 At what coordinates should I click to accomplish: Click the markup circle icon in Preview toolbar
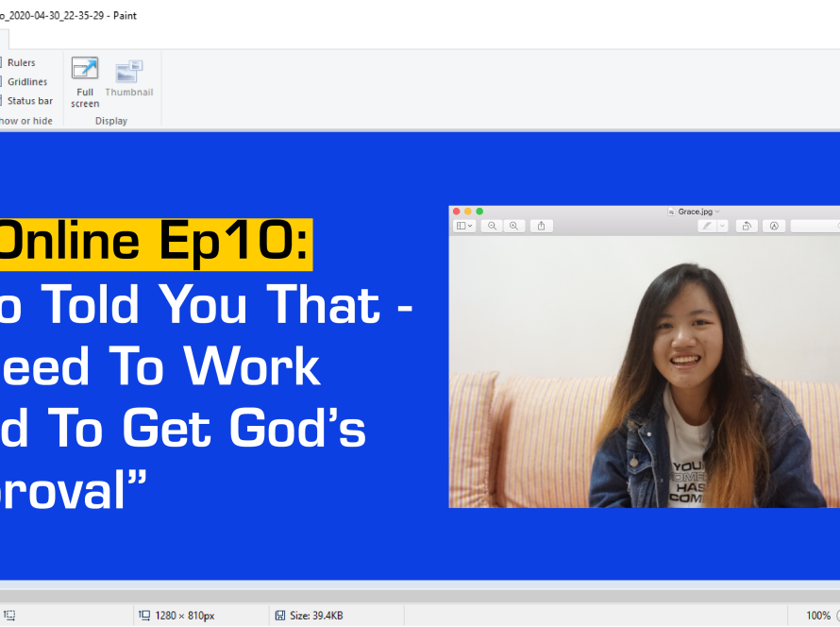pos(774,226)
